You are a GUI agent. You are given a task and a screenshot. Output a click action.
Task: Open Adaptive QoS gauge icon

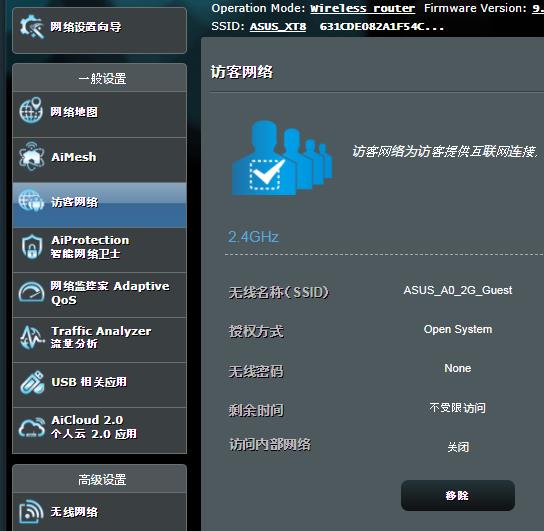tap(31, 292)
